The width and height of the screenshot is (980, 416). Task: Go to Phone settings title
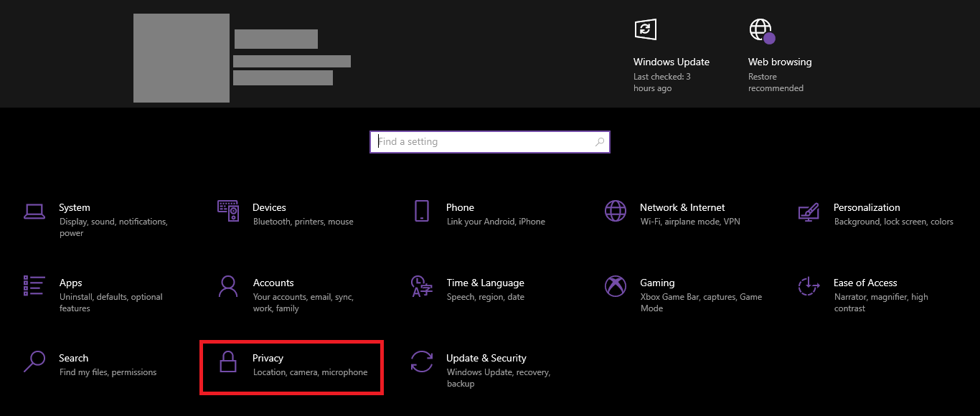click(x=460, y=207)
